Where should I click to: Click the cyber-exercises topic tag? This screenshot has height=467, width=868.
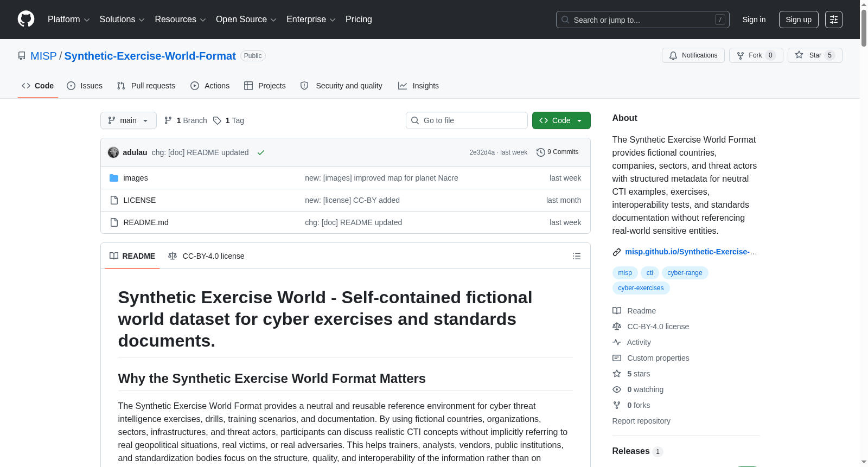click(641, 288)
